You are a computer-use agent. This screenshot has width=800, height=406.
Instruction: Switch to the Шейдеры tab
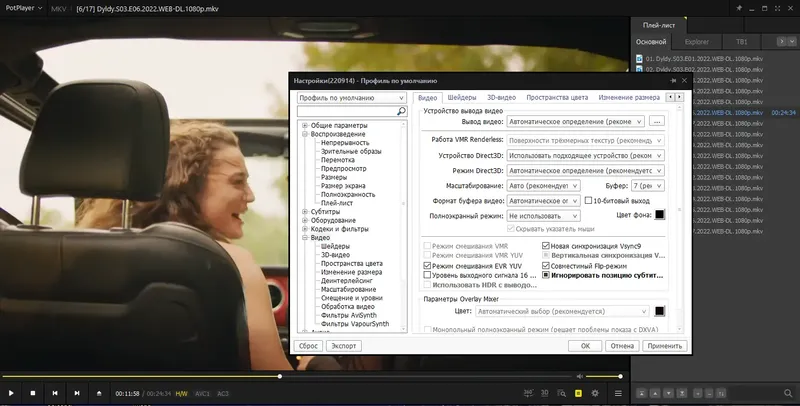(x=462, y=97)
